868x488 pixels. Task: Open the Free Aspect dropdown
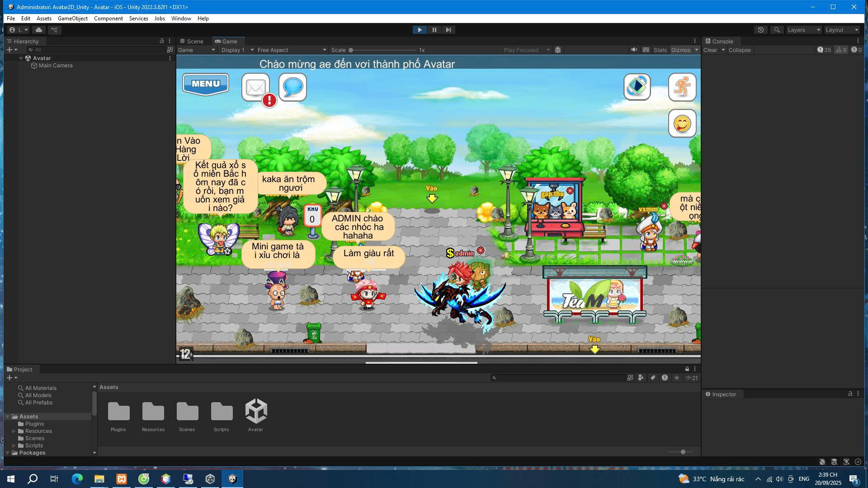[291, 50]
